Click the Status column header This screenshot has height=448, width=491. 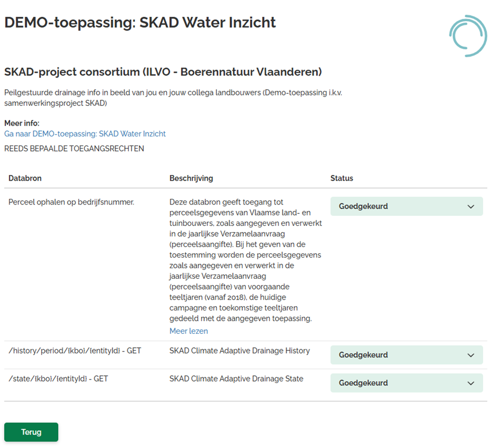coord(342,178)
